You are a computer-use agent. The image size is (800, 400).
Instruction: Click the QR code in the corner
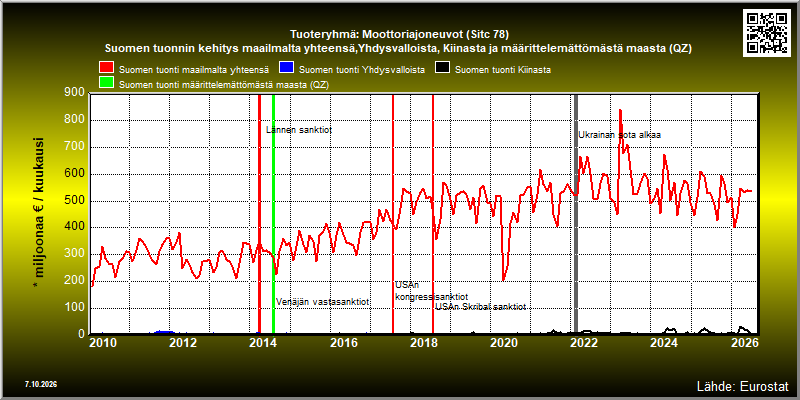click(x=768, y=31)
